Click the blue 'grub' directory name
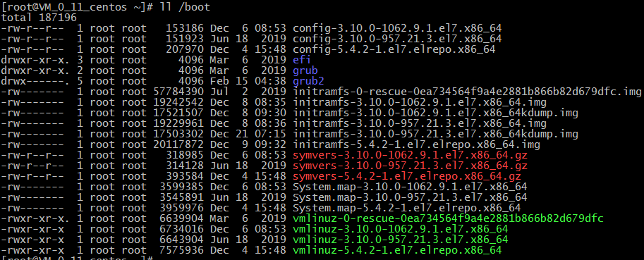 coord(305,70)
